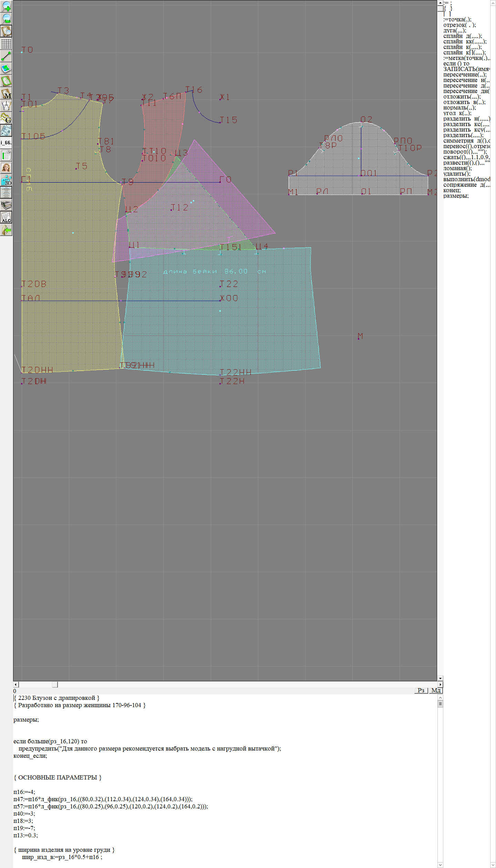This screenshot has width=496, height=868.
Task: Click the zoom in magnifier icon
Action: click(x=6, y=6)
